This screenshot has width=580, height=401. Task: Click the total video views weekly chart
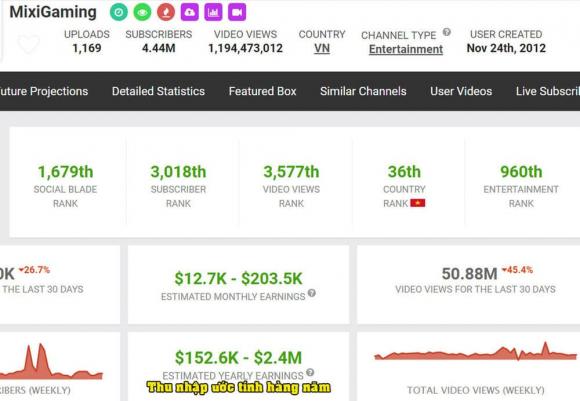click(475, 351)
